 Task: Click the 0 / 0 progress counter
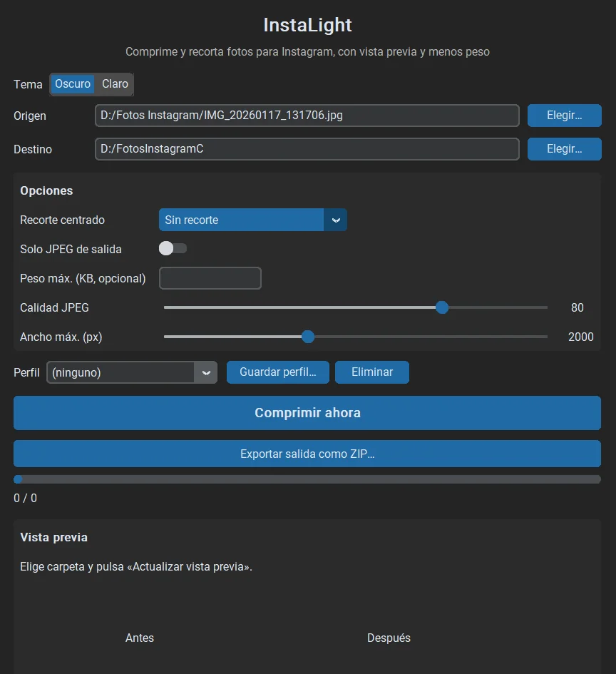click(26, 499)
